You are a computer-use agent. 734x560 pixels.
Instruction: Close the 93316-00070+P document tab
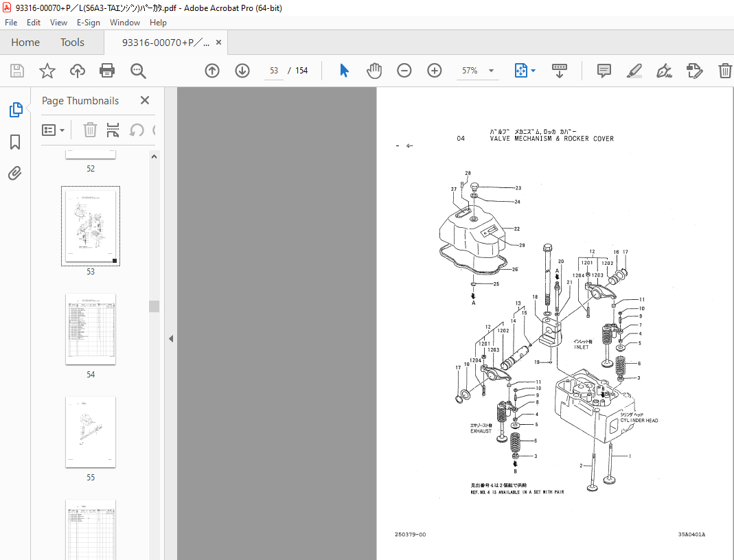218,42
